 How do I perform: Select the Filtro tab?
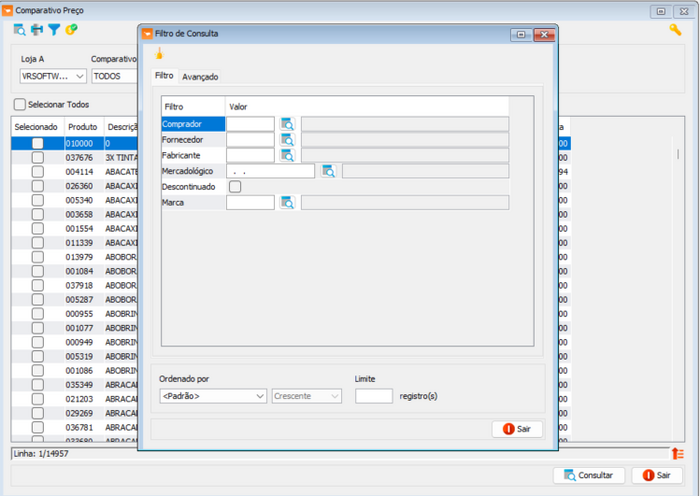164,76
